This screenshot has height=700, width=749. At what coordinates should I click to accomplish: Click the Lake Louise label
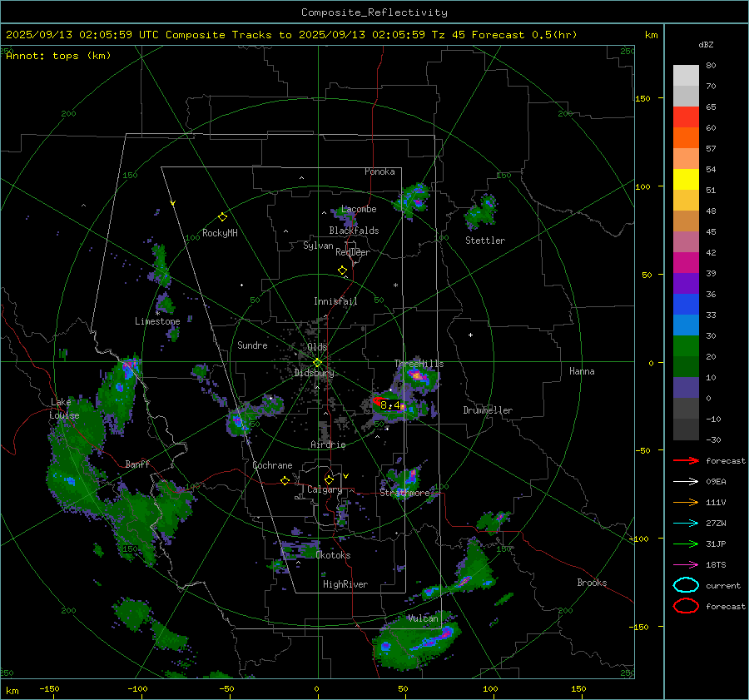[x=64, y=409]
